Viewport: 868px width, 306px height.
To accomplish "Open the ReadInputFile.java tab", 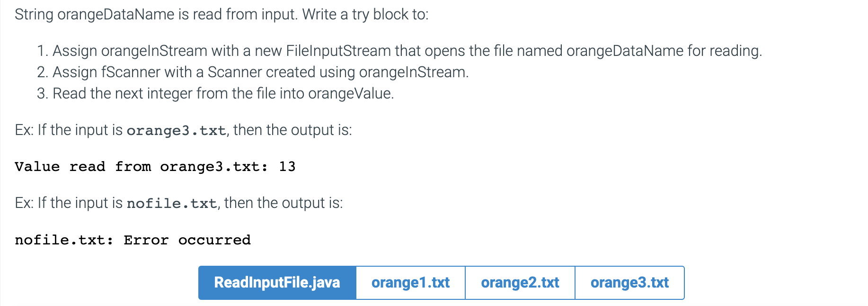I will [277, 283].
